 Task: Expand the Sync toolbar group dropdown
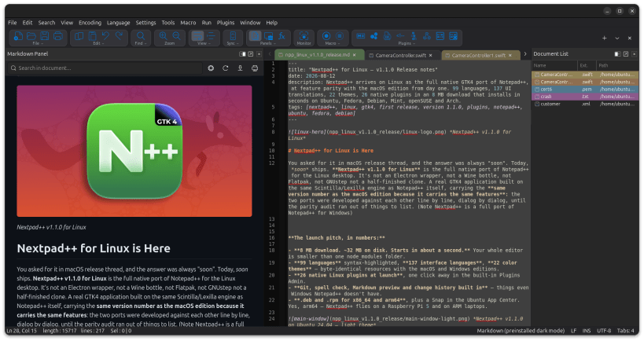pyautogui.click(x=233, y=43)
